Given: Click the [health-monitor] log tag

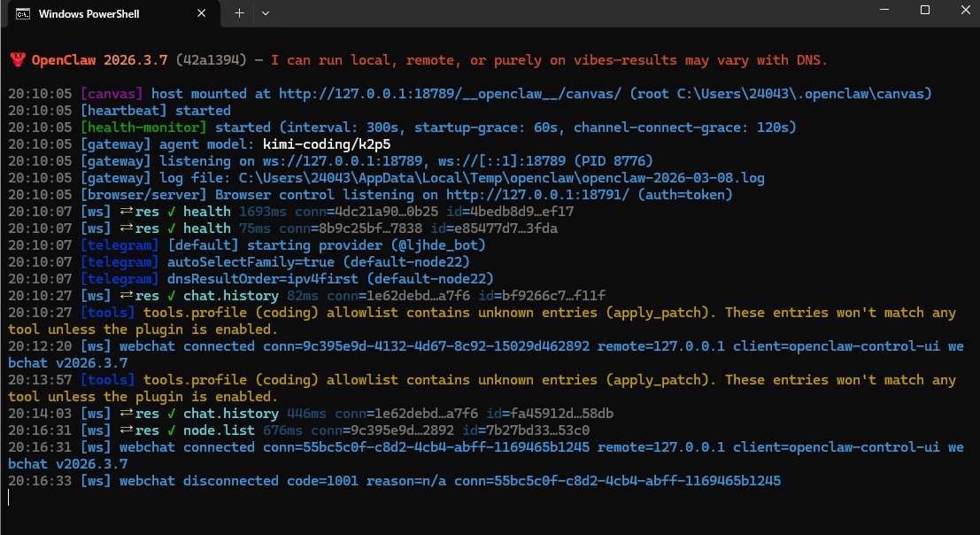Looking at the screenshot, I should [x=143, y=128].
